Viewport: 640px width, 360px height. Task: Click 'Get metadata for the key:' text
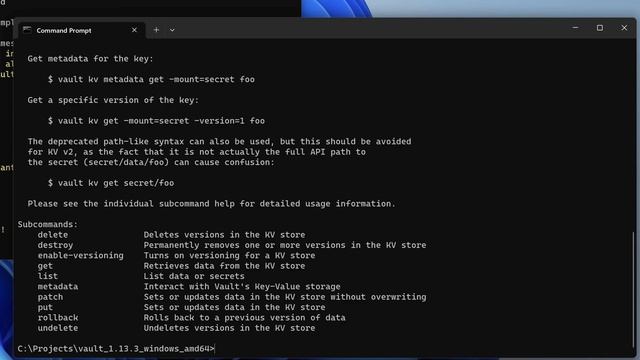click(x=90, y=59)
